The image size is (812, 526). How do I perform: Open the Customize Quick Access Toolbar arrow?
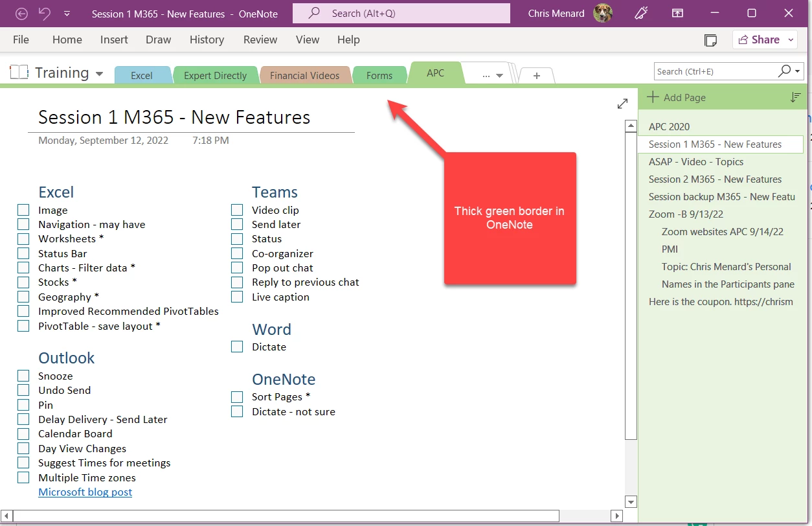coord(67,14)
